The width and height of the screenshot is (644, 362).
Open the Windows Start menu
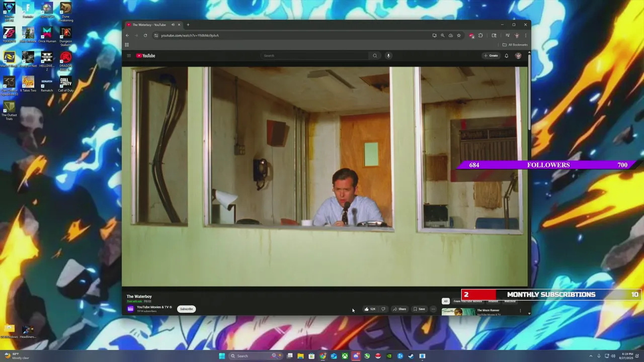click(222, 356)
